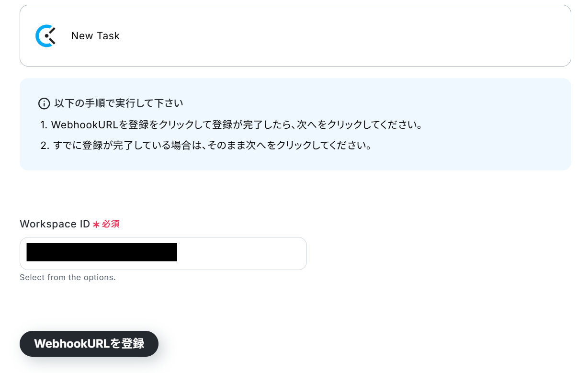Click instruction step 1 about WebhookURL registration
Screen dimensions: 588x373
pyautogui.click(x=231, y=125)
